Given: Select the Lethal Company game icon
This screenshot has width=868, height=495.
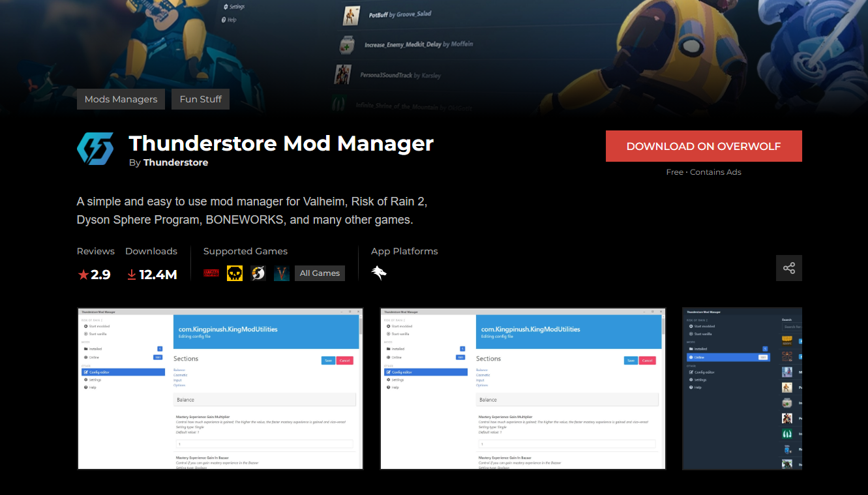Looking at the screenshot, I should (x=211, y=273).
